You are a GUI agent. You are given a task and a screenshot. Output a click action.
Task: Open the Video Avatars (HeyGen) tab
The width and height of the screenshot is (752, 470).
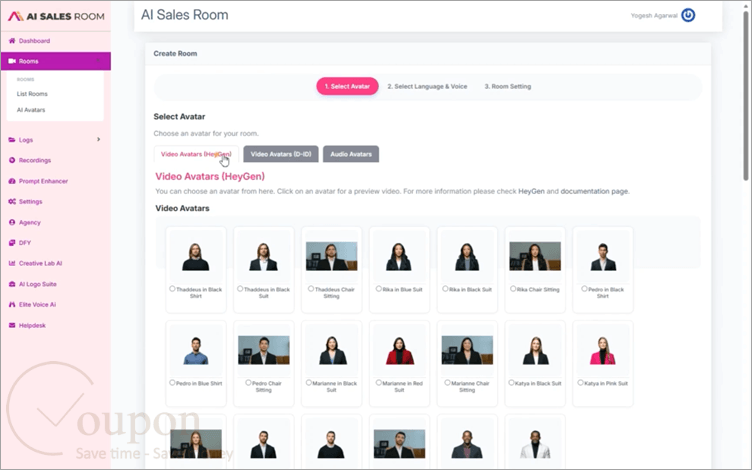coord(196,154)
